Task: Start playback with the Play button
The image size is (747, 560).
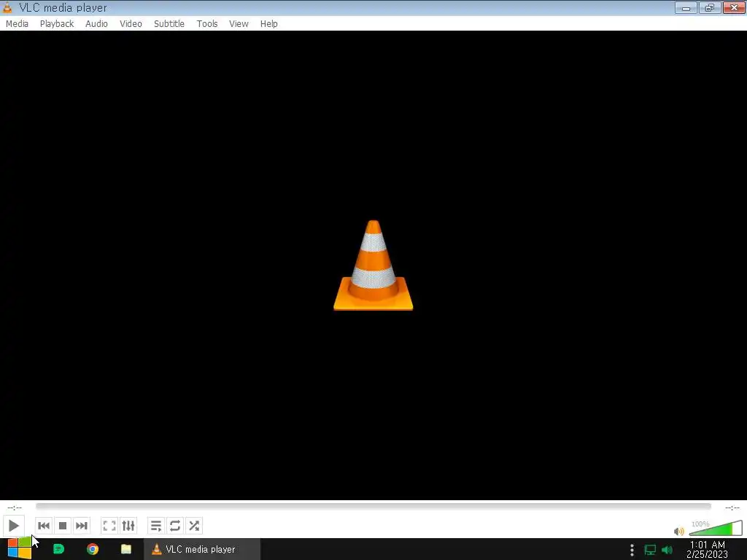Action: [13, 526]
